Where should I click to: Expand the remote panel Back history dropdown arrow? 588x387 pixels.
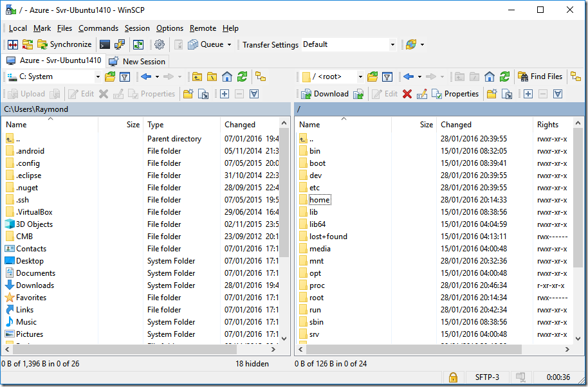[x=419, y=76]
